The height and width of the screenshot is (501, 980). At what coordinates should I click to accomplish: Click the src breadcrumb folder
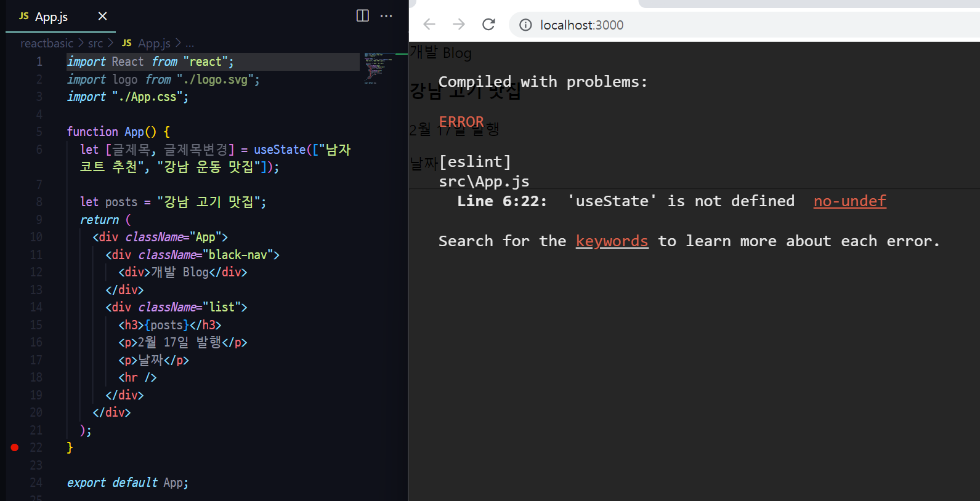95,43
